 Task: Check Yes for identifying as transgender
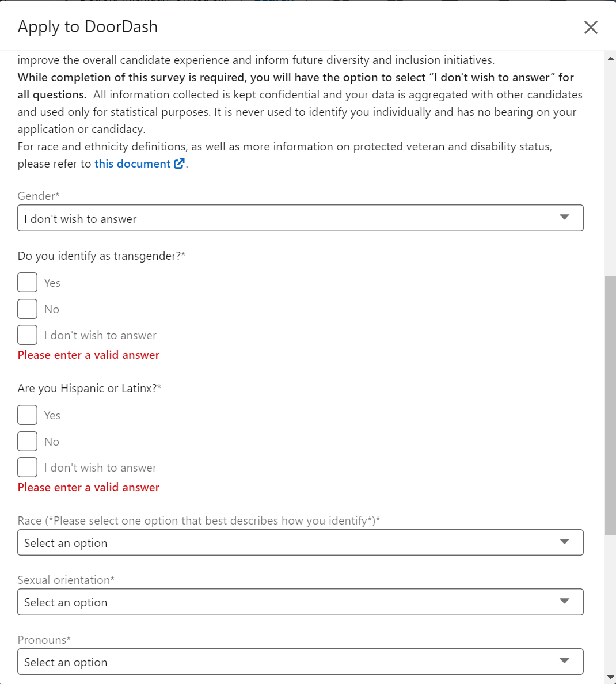(x=27, y=283)
